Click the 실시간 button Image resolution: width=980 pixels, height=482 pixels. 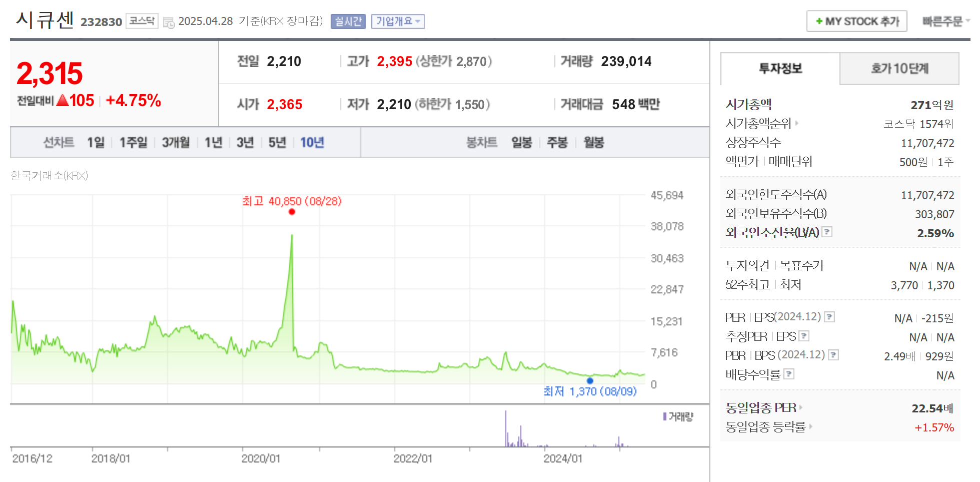pyautogui.click(x=348, y=22)
